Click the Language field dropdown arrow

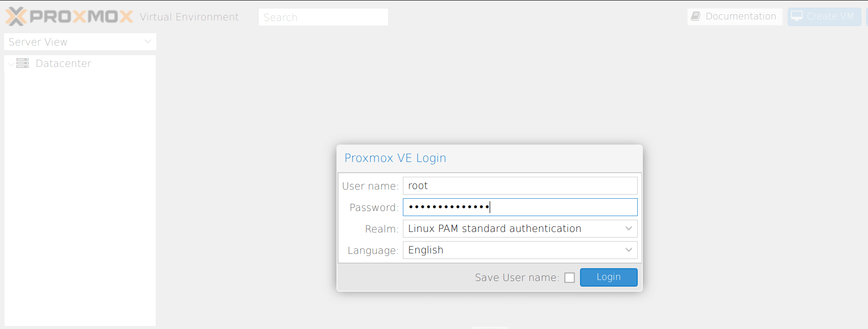point(629,250)
